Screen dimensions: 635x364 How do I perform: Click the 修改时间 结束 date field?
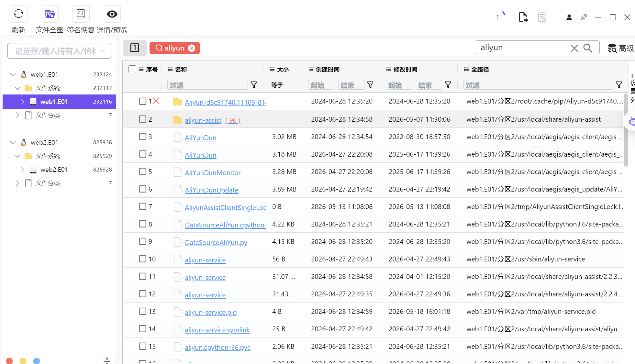[x=429, y=85]
